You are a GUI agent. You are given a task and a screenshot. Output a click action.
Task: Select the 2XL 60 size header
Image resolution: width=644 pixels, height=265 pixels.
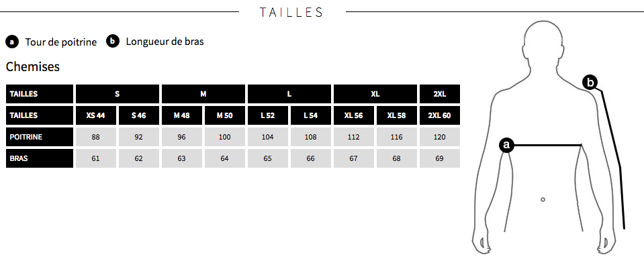pos(439,115)
